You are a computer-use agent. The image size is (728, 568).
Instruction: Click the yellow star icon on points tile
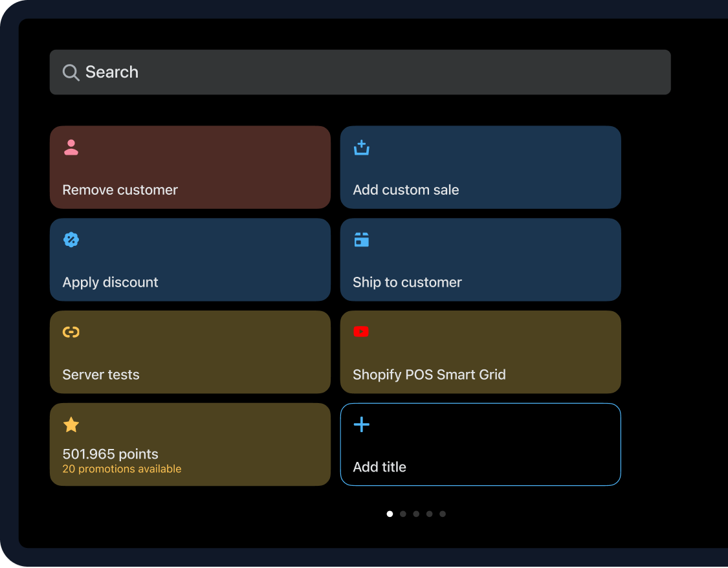pyautogui.click(x=71, y=424)
